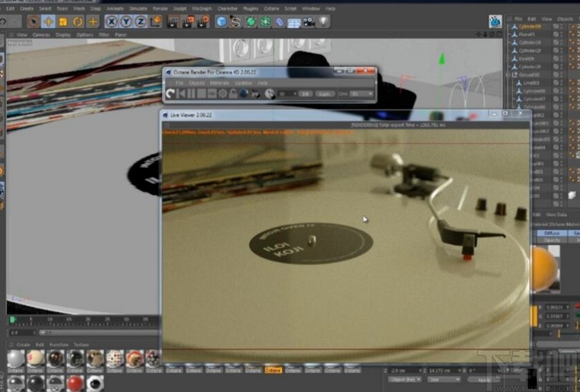Select the red material thumbnail
The height and width of the screenshot is (392, 580).
click(x=75, y=382)
